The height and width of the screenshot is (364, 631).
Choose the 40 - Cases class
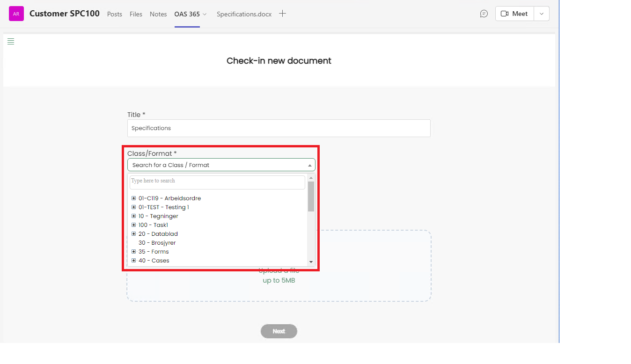click(154, 261)
